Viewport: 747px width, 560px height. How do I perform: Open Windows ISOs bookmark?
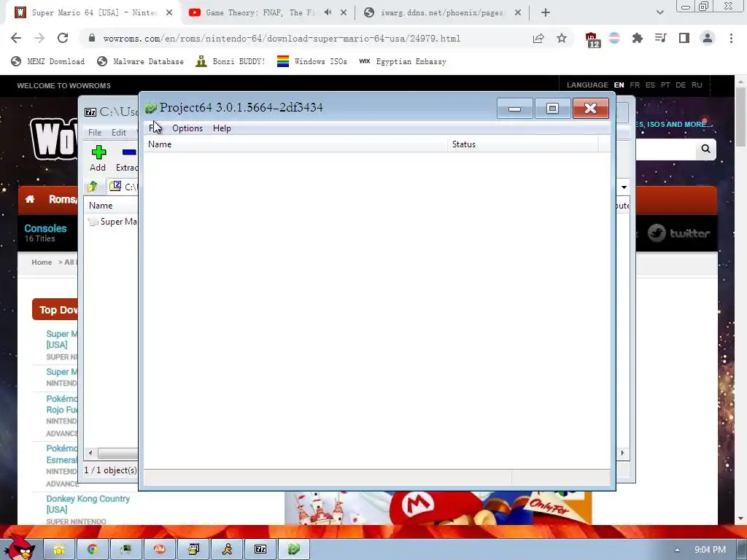click(x=312, y=61)
